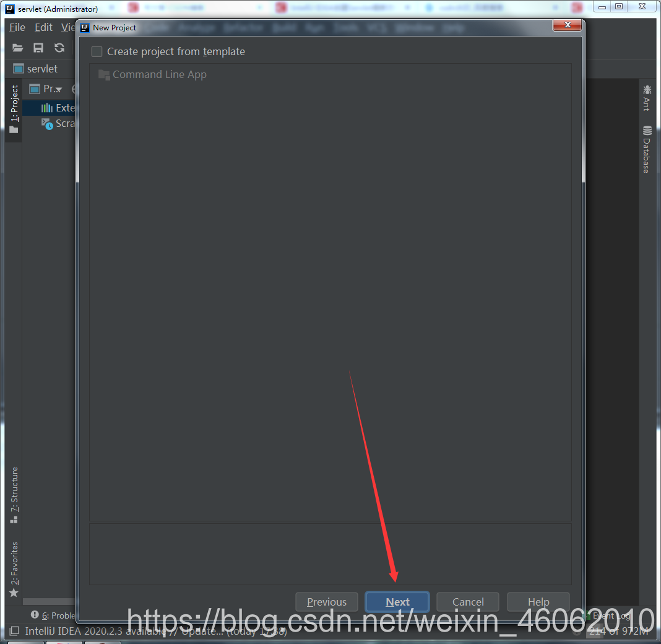Select Scratches and Consoles tree node
The image size is (661, 644).
tap(58, 124)
